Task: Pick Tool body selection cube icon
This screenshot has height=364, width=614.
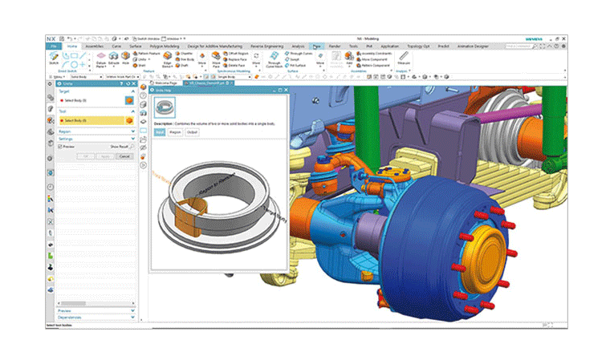Action: pos(129,120)
